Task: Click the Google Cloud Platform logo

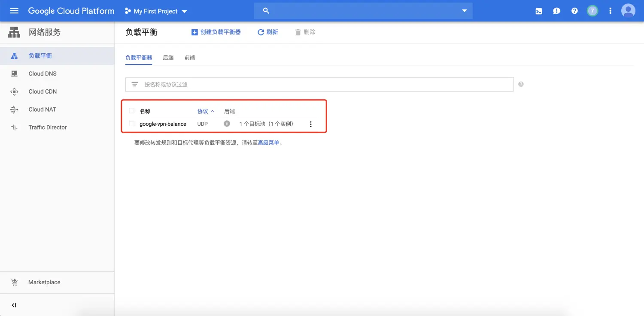Action: pos(71,11)
